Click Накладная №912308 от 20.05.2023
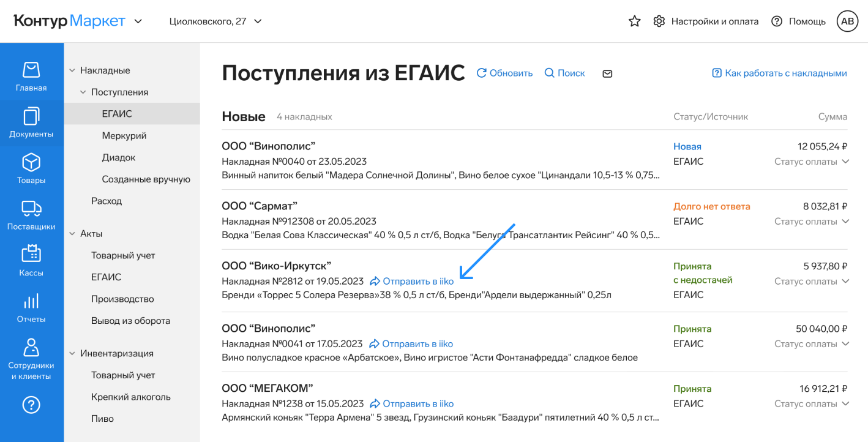Viewport: 868px width, 442px height. pyautogui.click(x=299, y=222)
